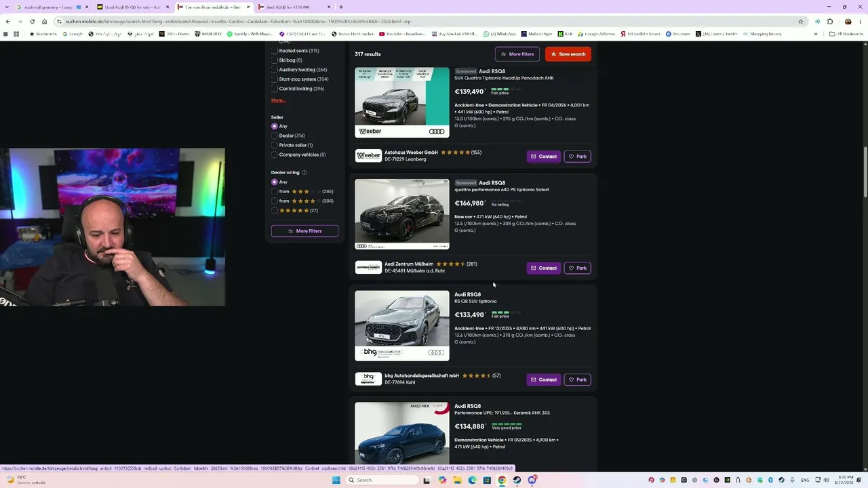Open the €134,888 Audi RSQ8 photo
Image resolution: width=868 pixels, height=488 pixels.
click(x=402, y=434)
